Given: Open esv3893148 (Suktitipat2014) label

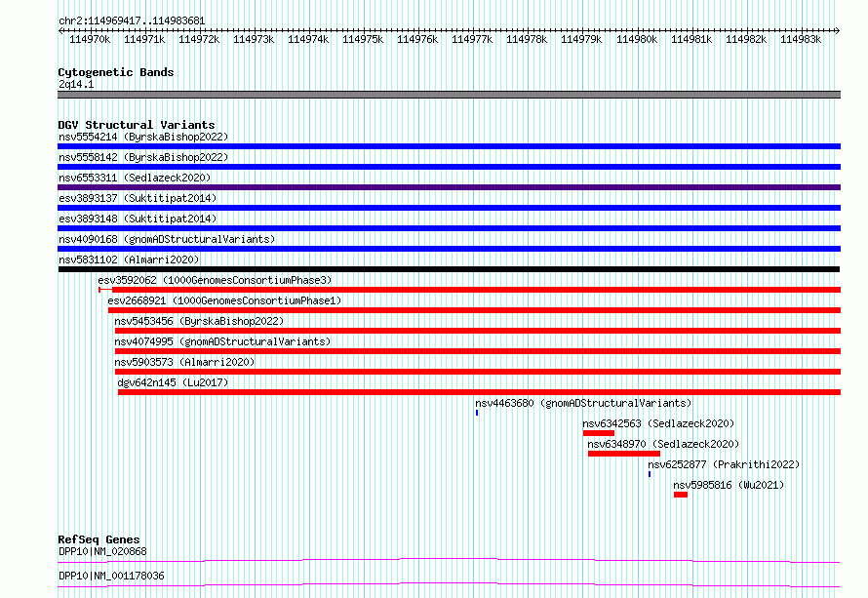Looking at the screenshot, I should click(x=138, y=219).
